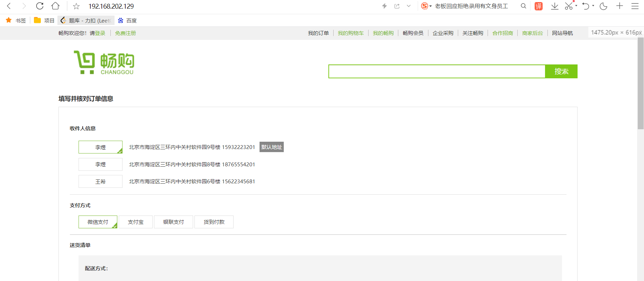
Task: Click the browser forward arrow
Action: click(x=24, y=6)
